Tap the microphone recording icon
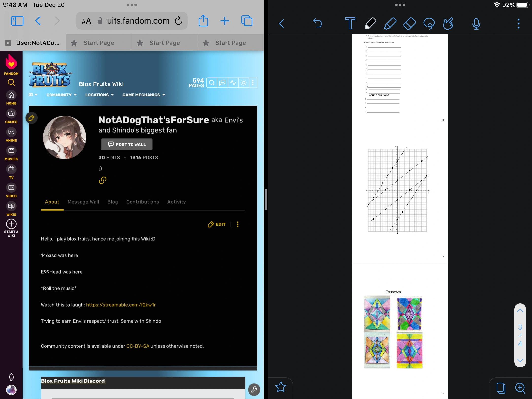 click(476, 24)
